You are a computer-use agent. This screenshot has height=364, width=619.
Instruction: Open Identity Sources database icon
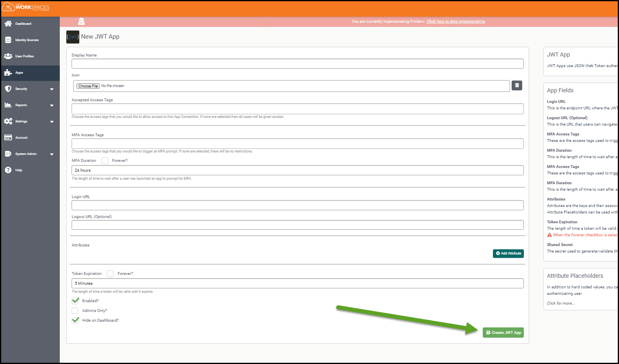click(x=8, y=40)
